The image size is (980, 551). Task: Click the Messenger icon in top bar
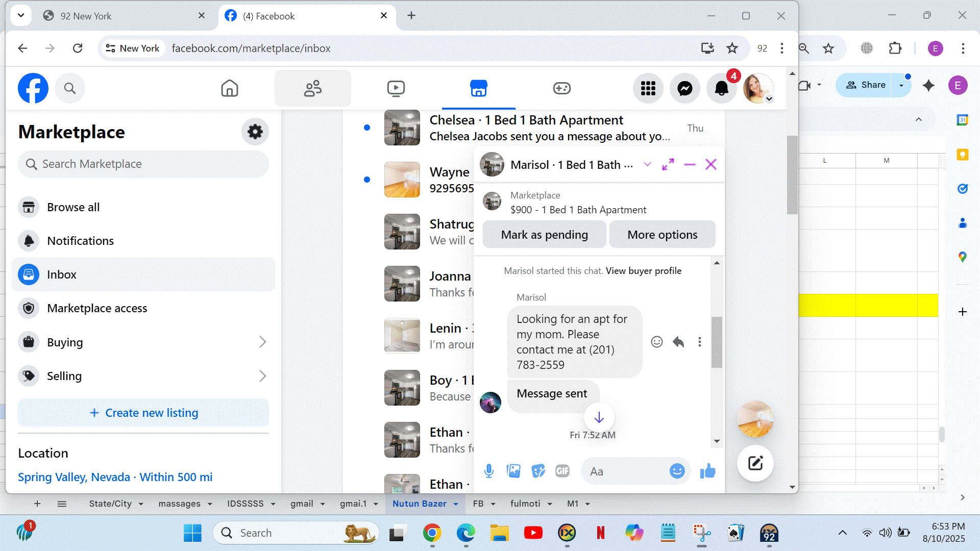click(684, 88)
